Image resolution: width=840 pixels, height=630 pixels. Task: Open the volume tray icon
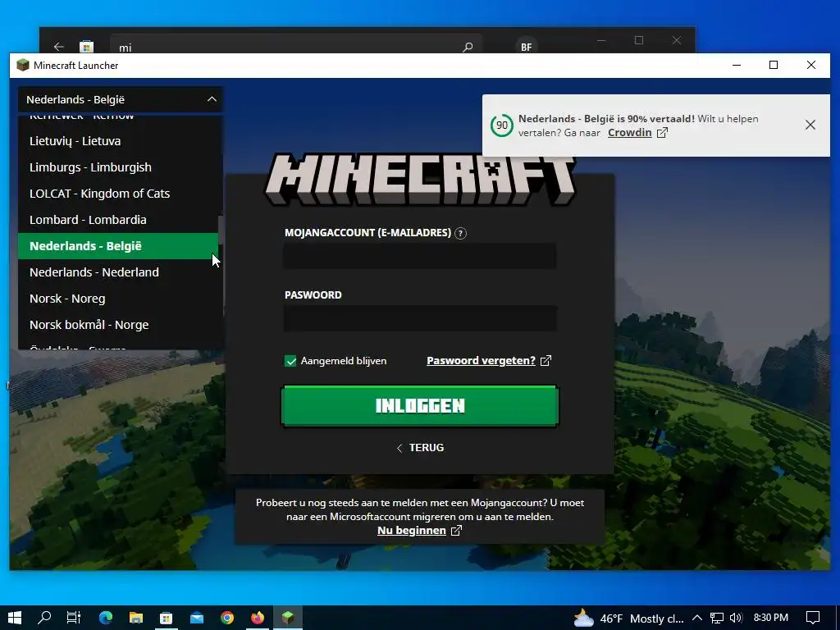click(736, 618)
